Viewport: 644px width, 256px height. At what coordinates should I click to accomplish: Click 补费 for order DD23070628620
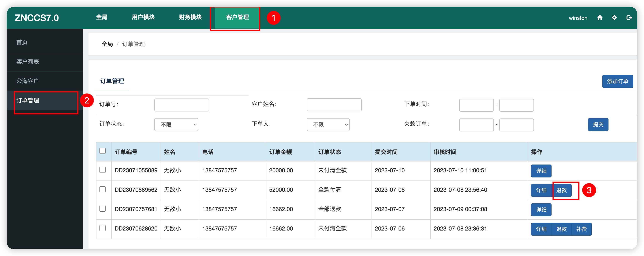pos(582,229)
